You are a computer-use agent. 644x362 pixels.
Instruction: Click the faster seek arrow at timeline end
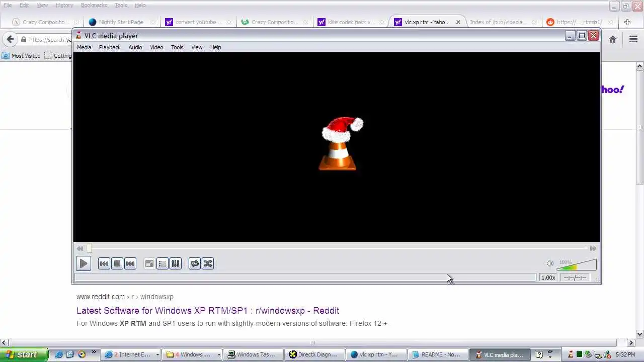coord(593,248)
